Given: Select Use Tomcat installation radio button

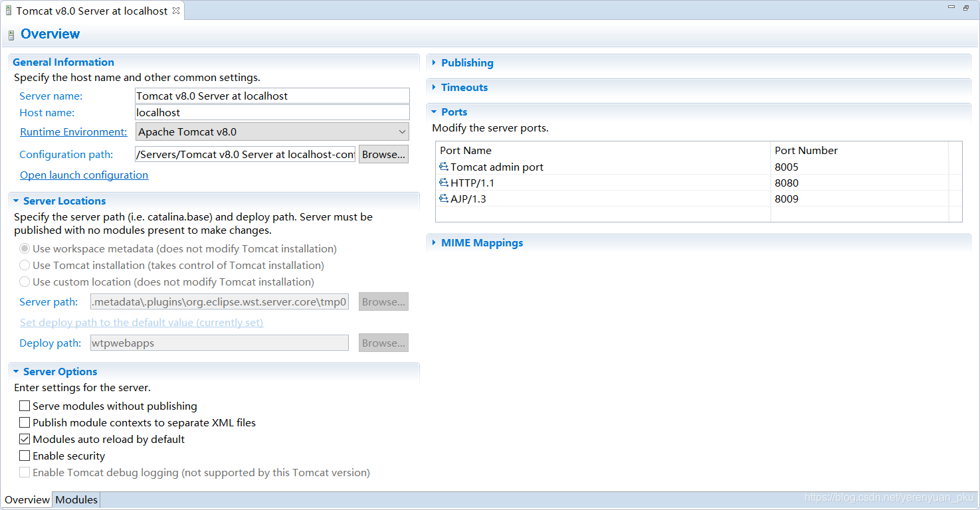Looking at the screenshot, I should coord(25,265).
